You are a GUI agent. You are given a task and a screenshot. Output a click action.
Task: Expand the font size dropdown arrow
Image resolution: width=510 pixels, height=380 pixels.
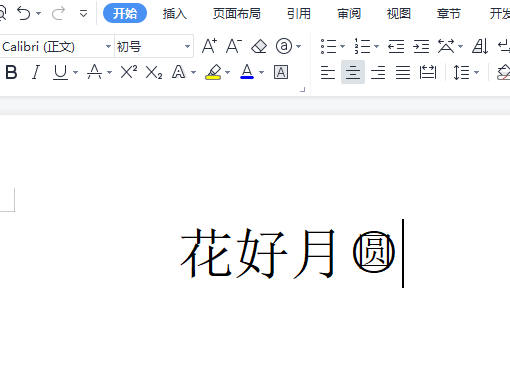[x=187, y=46]
